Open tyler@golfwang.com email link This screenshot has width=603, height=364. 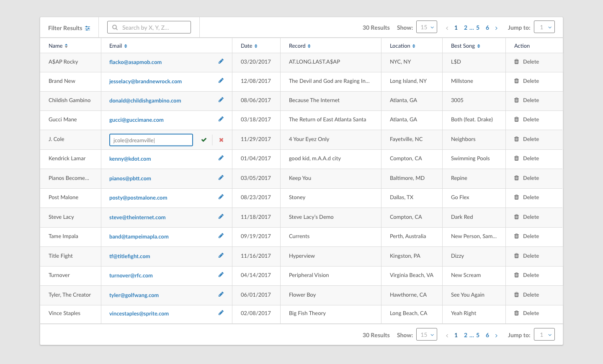coord(134,295)
